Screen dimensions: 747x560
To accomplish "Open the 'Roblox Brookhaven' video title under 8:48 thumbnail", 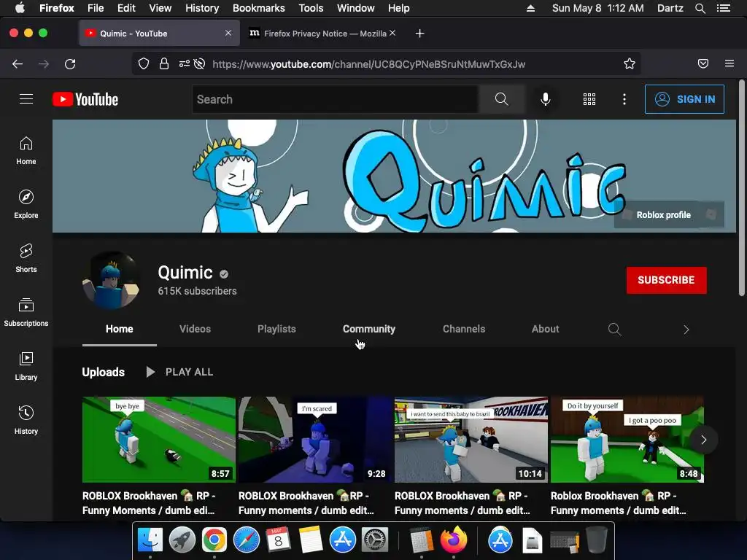I will point(619,503).
